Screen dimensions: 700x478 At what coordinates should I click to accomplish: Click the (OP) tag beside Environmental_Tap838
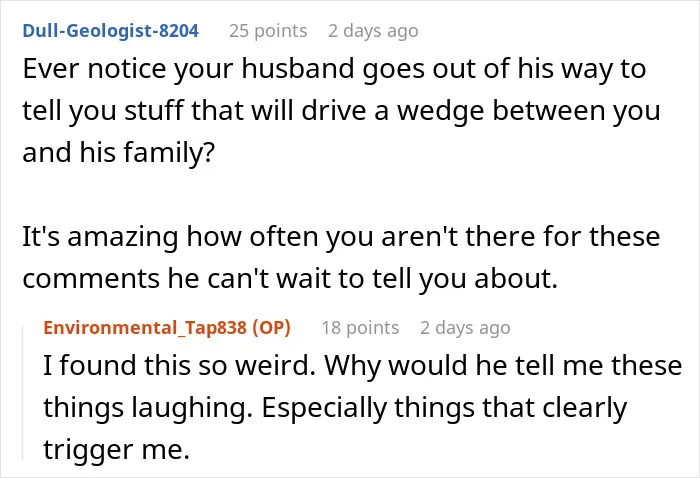[x=271, y=328]
